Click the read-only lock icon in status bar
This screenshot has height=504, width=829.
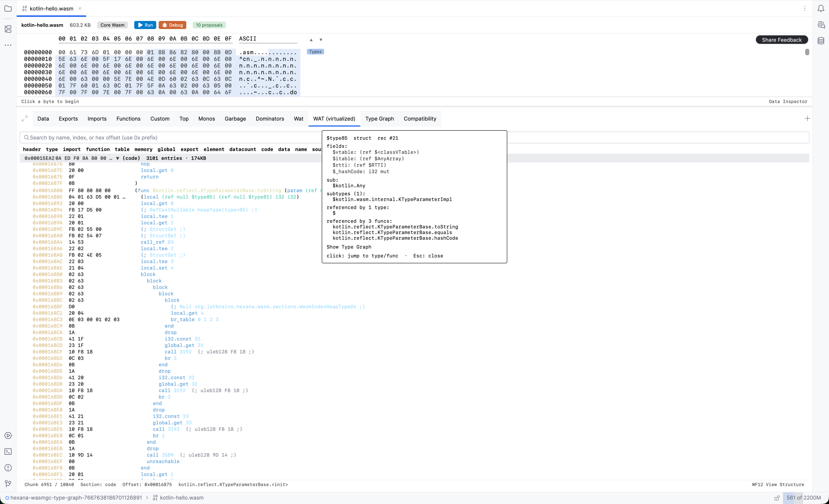click(777, 498)
